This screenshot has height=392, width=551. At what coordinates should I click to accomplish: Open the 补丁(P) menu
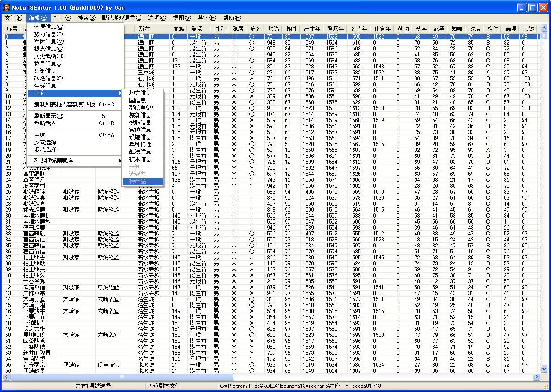tap(62, 18)
